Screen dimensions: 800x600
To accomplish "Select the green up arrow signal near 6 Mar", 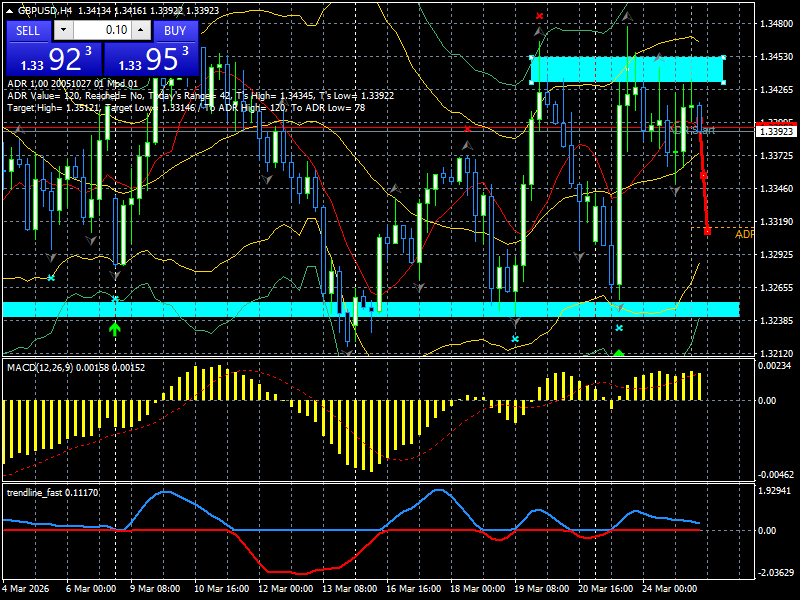I will click(115, 329).
